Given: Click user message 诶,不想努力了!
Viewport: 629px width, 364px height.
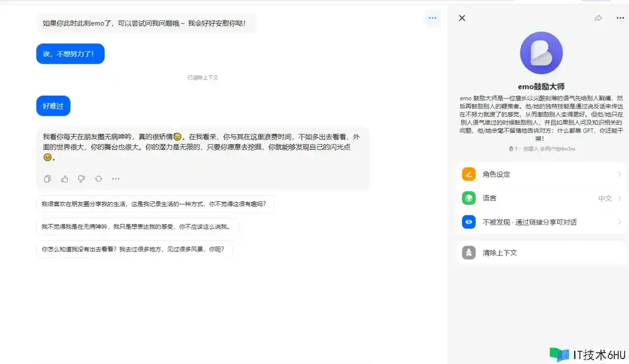Looking at the screenshot, I should [x=70, y=54].
